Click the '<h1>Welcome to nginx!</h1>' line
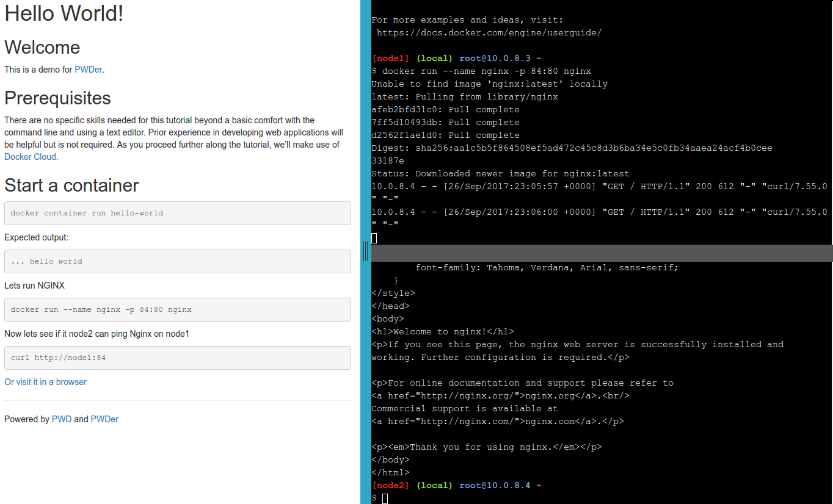This screenshot has height=504, width=833. (443, 332)
